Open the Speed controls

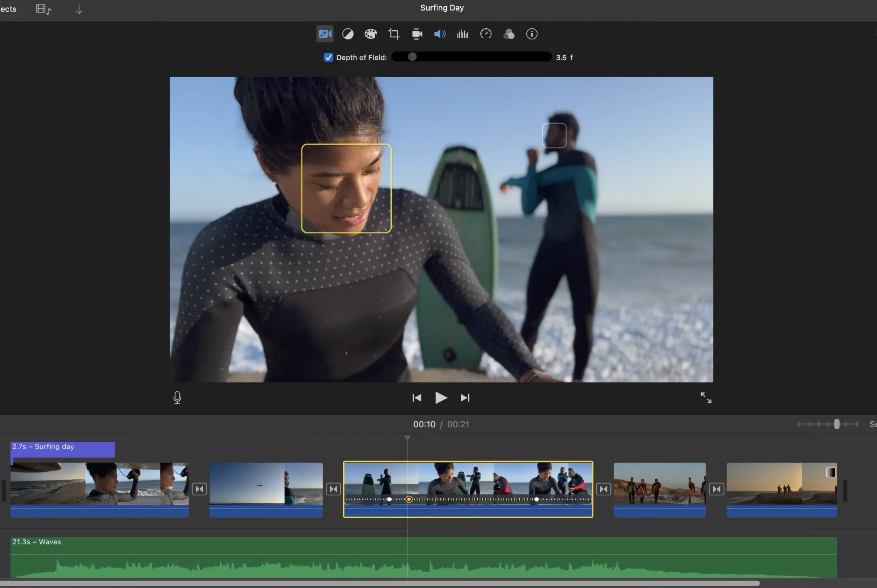tap(485, 34)
